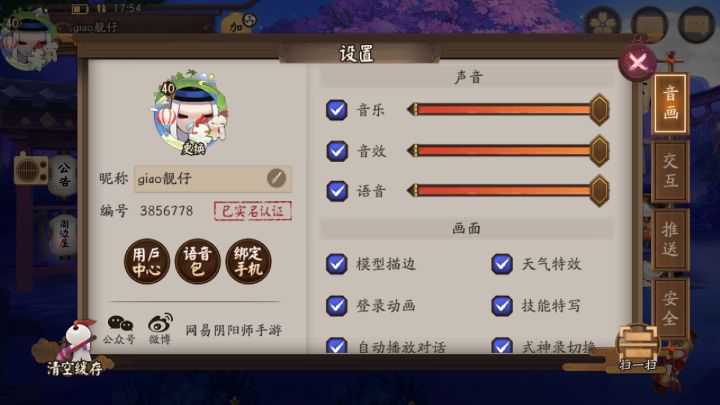Click the player avatar 更换 portrait
The height and width of the screenshot is (405, 720).
[x=191, y=113]
